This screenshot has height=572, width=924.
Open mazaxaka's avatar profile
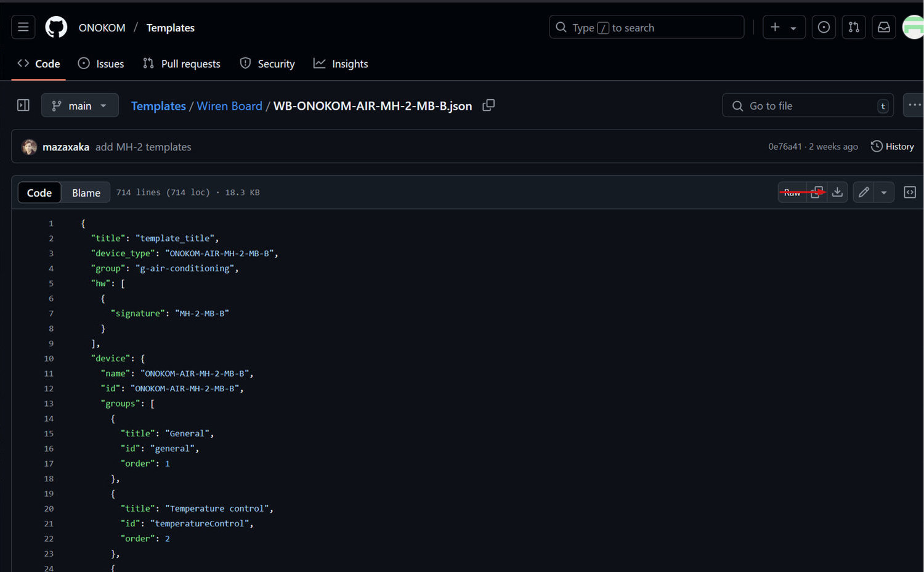[29, 147]
